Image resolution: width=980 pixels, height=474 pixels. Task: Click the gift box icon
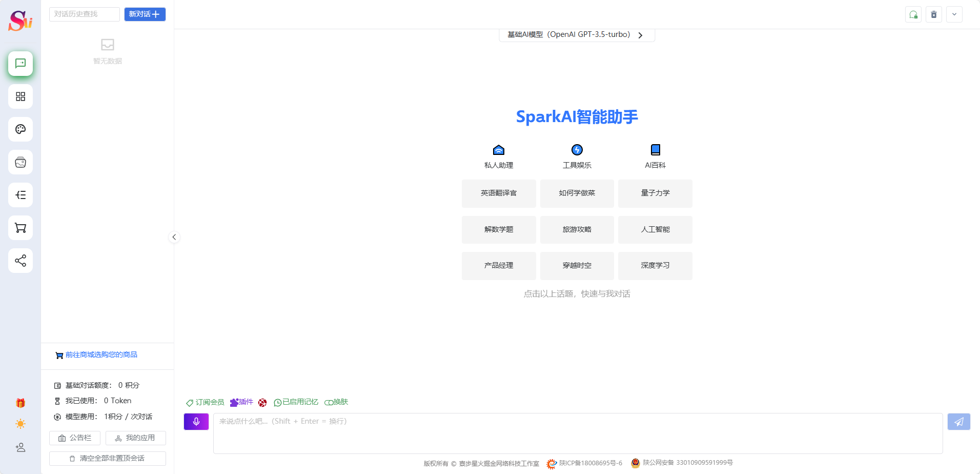(21, 403)
